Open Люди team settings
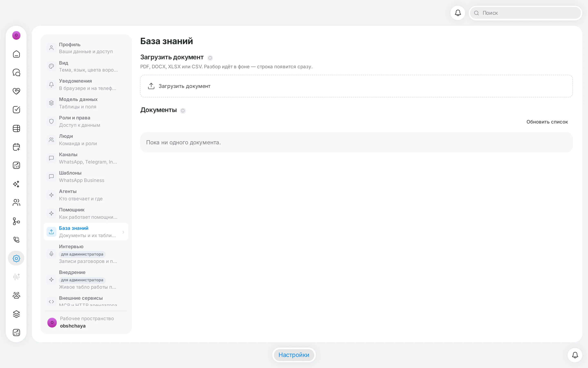The width and height of the screenshot is (588, 368). pyautogui.click(x=86, y=140)
